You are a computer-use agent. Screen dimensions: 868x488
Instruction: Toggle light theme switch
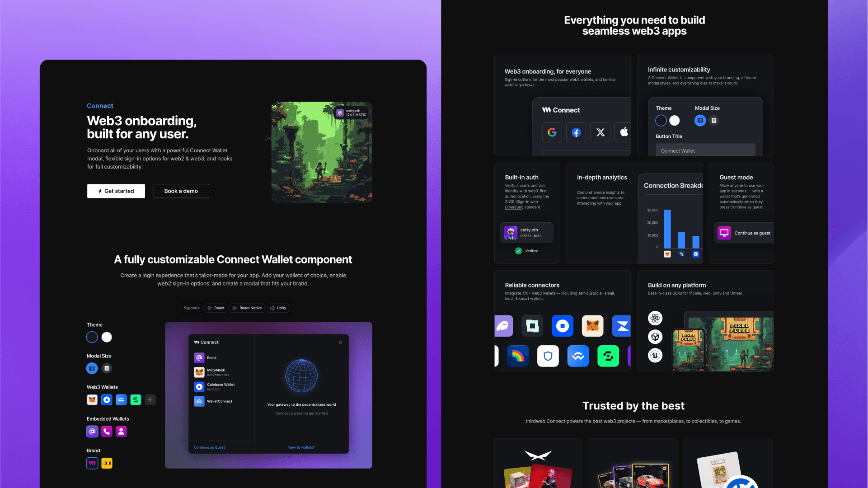tap(107, 337)
